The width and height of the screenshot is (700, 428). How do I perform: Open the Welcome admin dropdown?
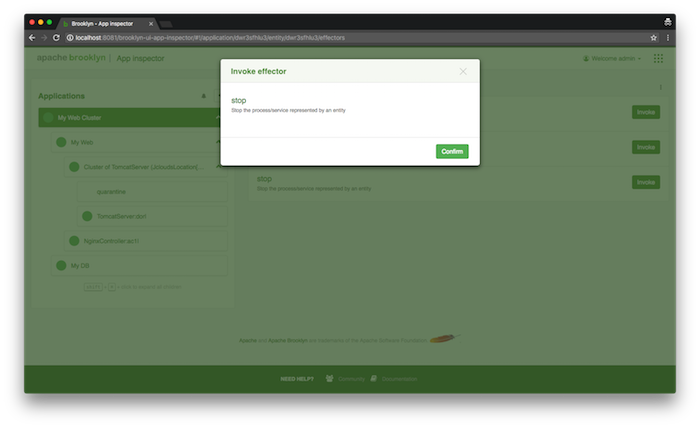[x=612, y=59]
